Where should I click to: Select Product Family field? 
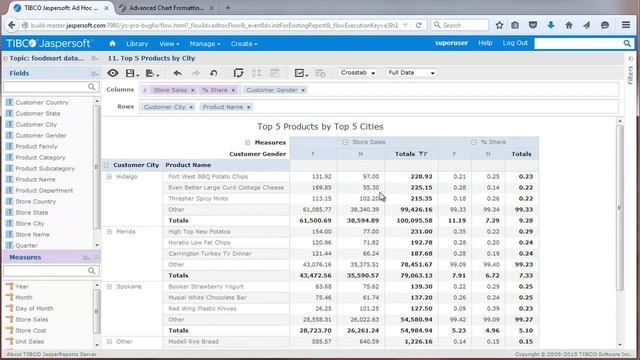click(36, 147)
